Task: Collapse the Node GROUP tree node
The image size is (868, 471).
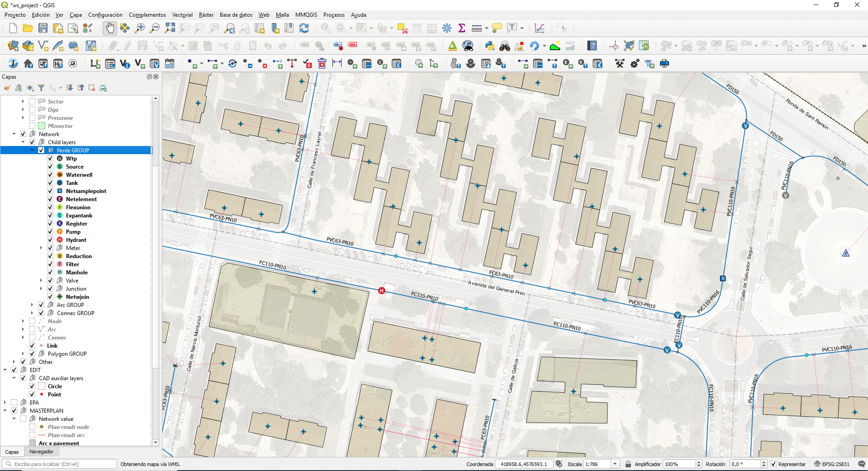Action: 32,151
